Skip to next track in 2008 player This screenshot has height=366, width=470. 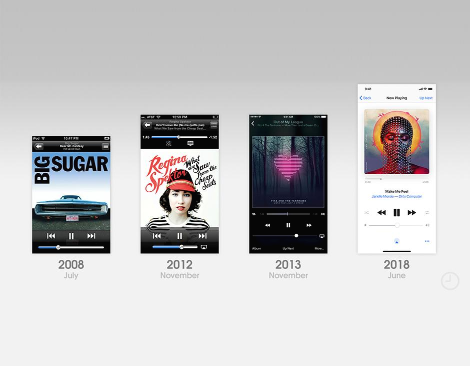[x=91, y=236]
